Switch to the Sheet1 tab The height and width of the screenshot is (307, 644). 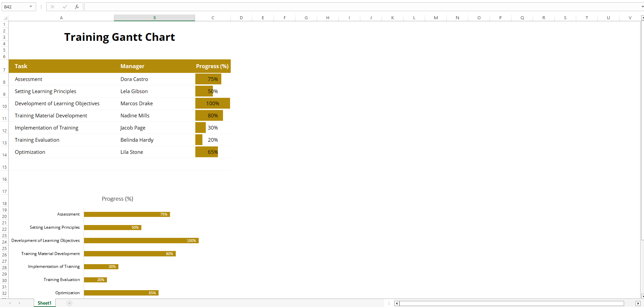point(45,303)
